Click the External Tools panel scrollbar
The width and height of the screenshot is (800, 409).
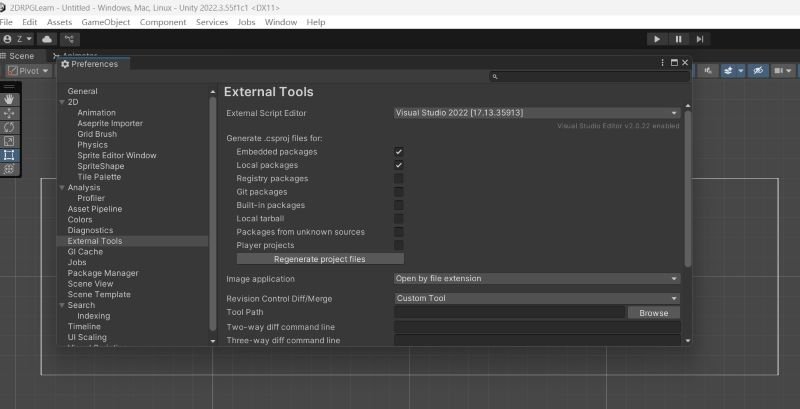pyautogui.click(x=687, y=189)
